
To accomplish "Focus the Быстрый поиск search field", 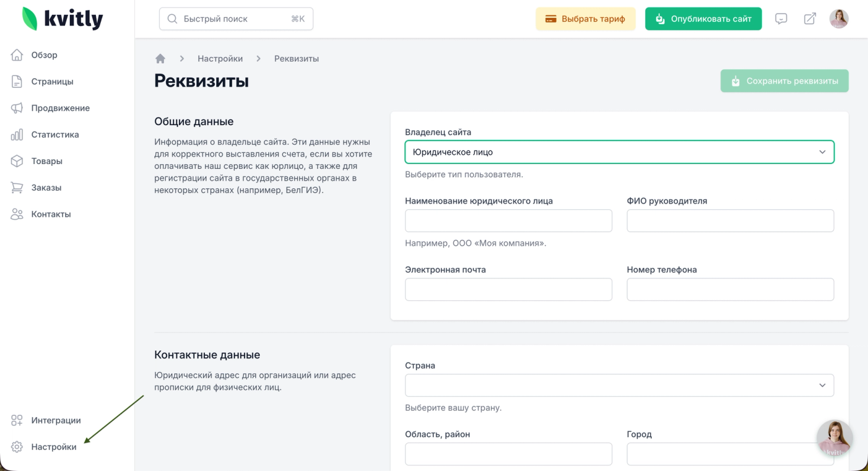I will [x=236, y=19].
